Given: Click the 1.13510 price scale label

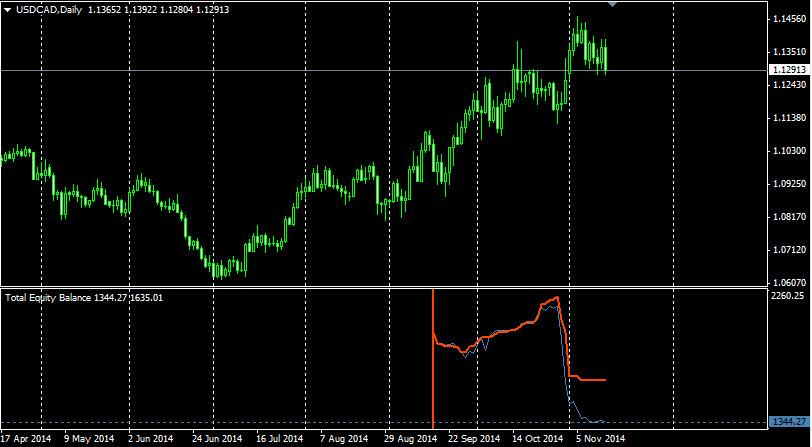Looking at the screenshot, I should coord(789,52).
